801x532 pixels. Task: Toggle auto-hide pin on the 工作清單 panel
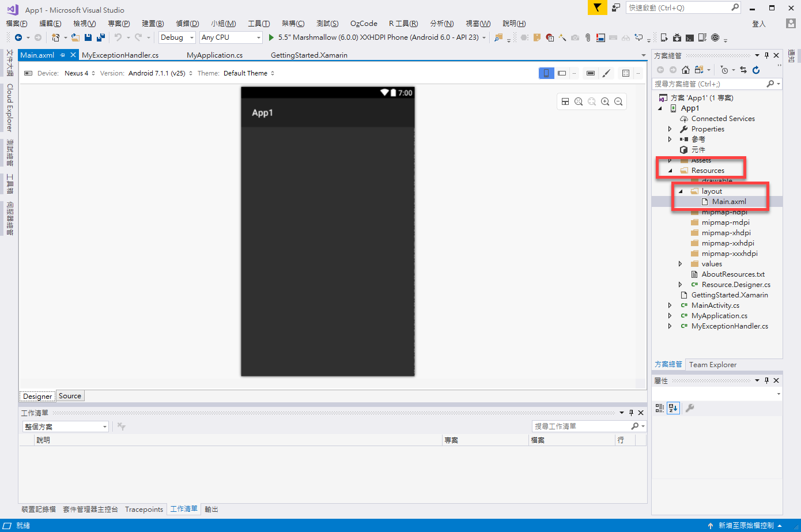[x=631, y=413]
